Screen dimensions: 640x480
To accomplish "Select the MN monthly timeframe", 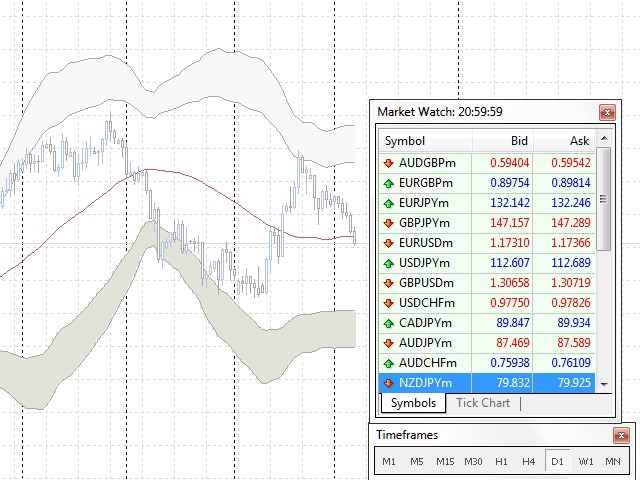I will click(613, 462).
